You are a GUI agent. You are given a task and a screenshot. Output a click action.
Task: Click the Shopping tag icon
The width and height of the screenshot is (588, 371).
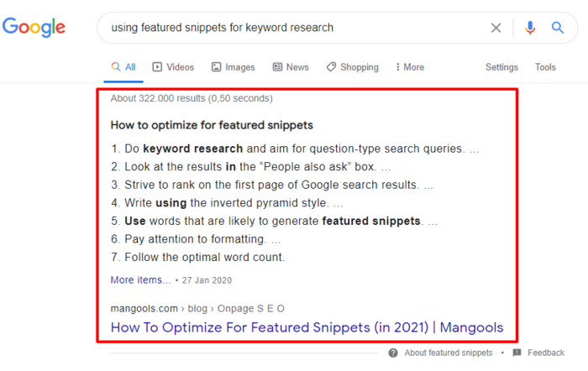(331, 67)
